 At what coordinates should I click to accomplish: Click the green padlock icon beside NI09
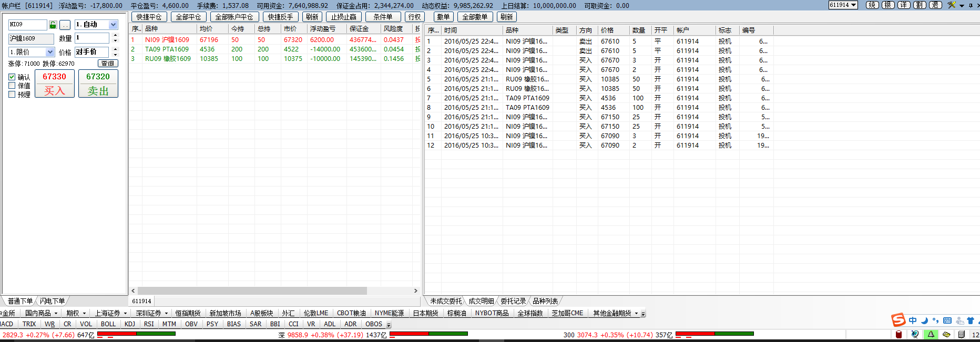click(x=53, y=25)
